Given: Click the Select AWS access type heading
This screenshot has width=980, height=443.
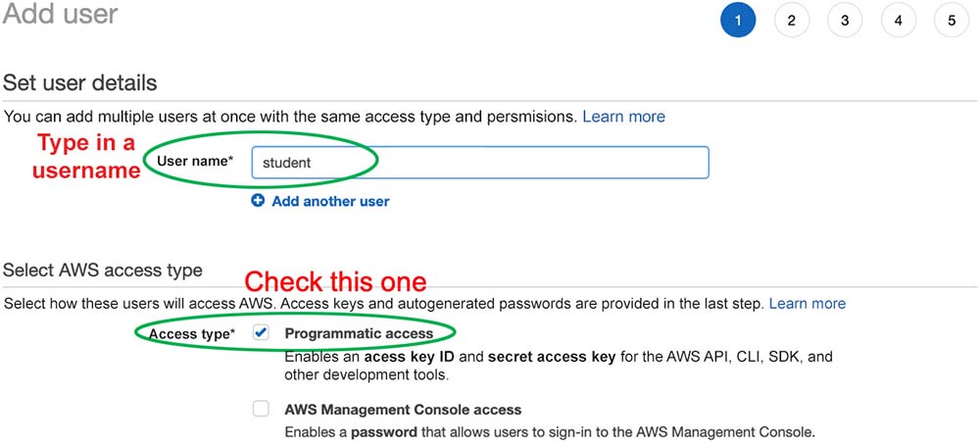Looking at the screenshot, I should tap(103, 270).
